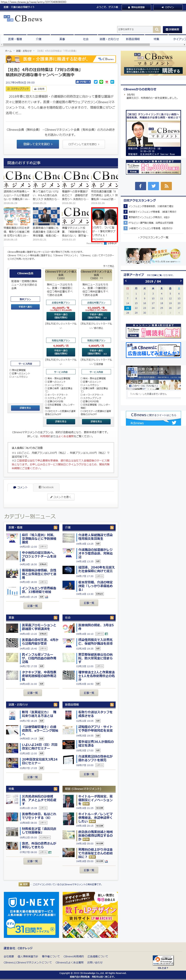
Task: Open RSS feed for 特集 category
Action: pyautogui.click(x=56, y=789)
